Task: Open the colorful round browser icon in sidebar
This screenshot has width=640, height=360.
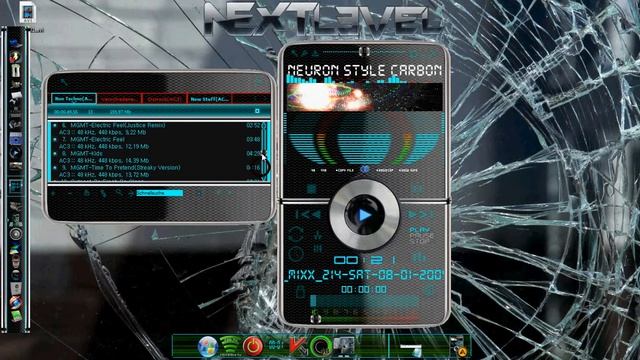Action: [x=16, y=302]
